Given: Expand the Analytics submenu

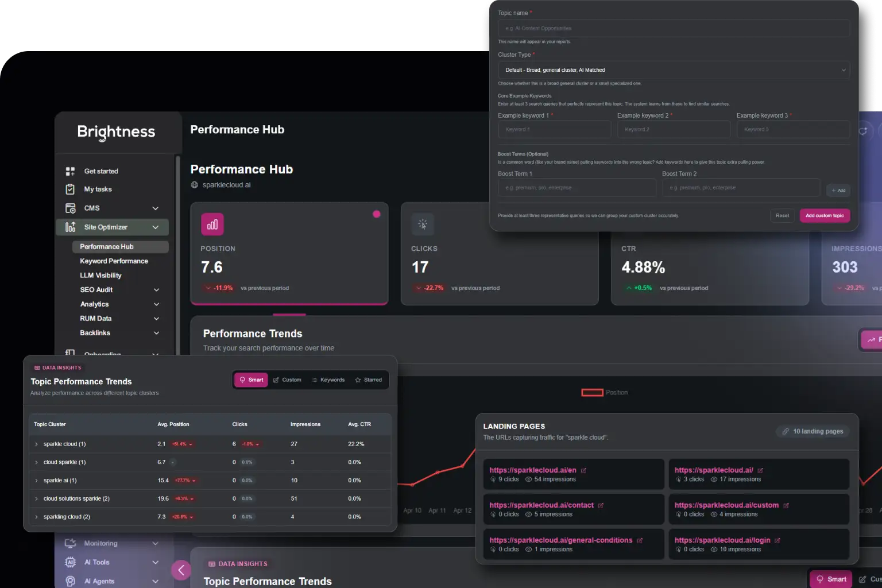Looking at the screenshot, I should tap(156, 304).
